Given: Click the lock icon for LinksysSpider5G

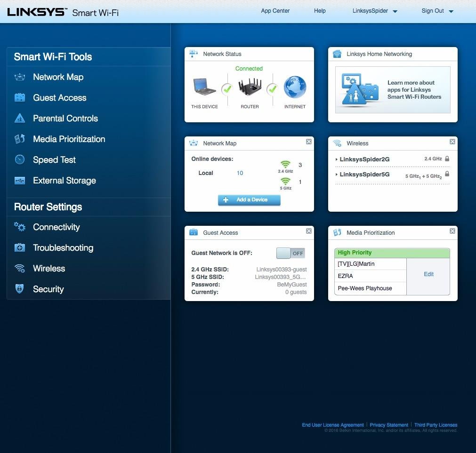Looking at the screenshot, I should click(447, 174).
